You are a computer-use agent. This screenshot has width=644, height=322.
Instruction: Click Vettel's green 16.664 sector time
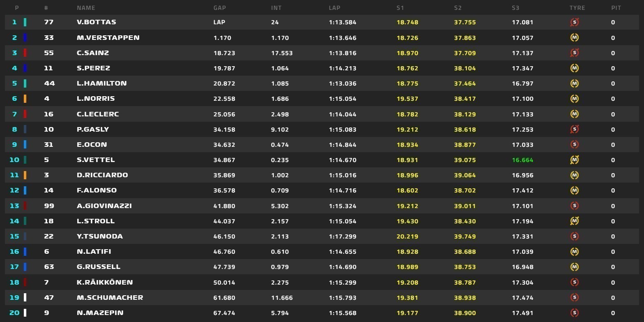coord(522,160)
